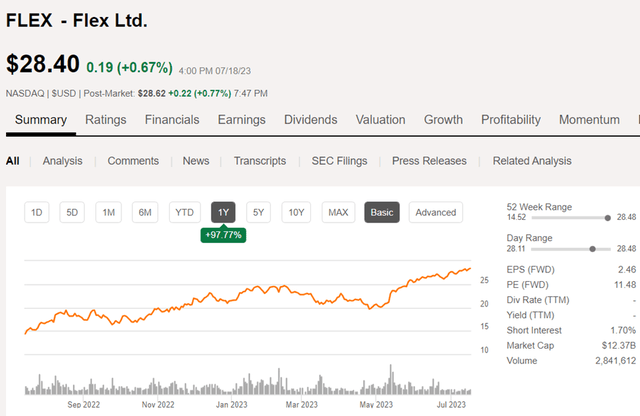This screenshot has width=640, height=416.
Task: Click the Yield (TTM) label
Action: click(531, 315)
